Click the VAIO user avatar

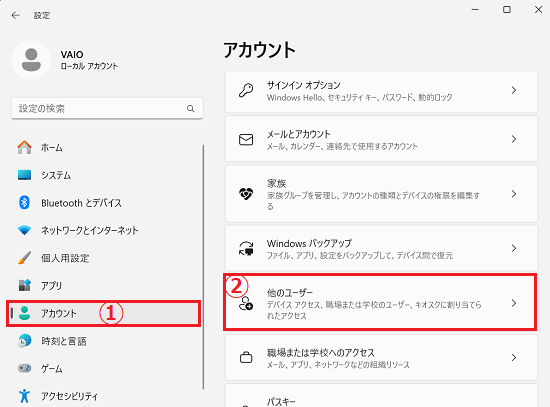[31, 60]
